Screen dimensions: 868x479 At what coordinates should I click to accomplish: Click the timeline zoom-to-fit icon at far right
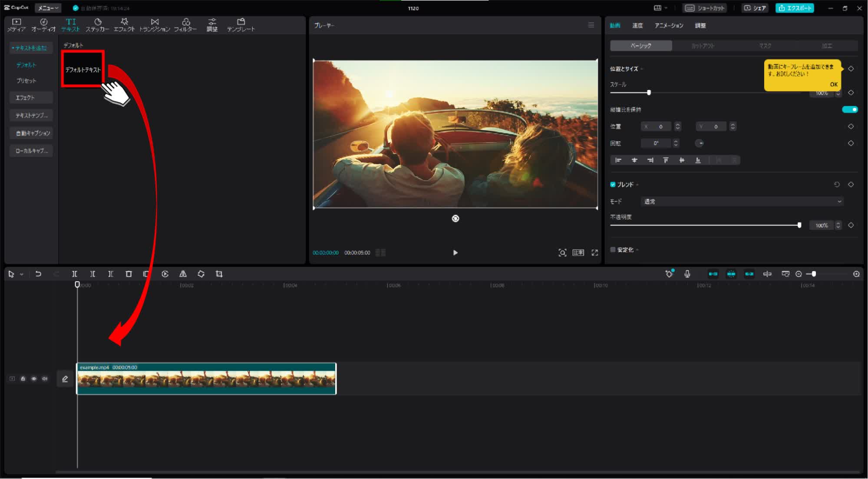coord(856,274)
